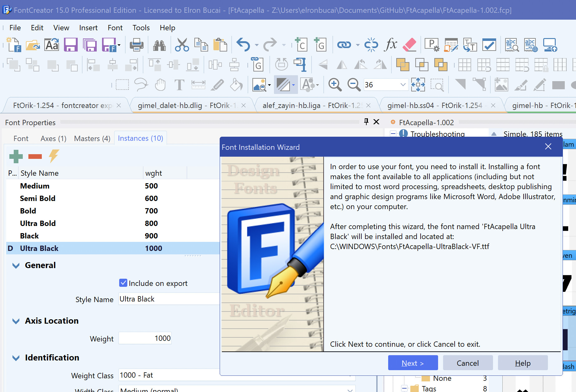Select the Black 900 instance row
The width and height of the screenshot is (576, 392).
(x=113, y=236)
